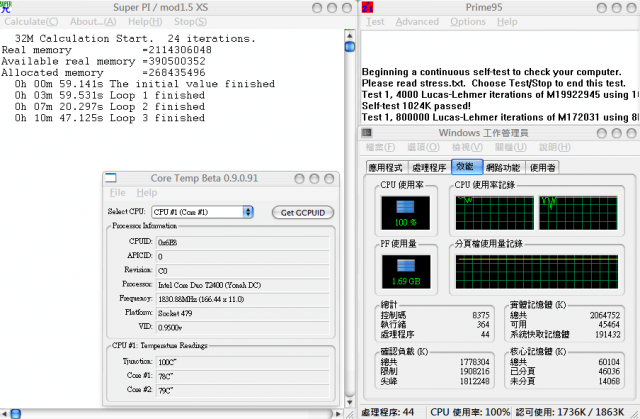The image size is (640, 419).
Task: Click the Core Temp title bar icon
Action: point(111,178)
